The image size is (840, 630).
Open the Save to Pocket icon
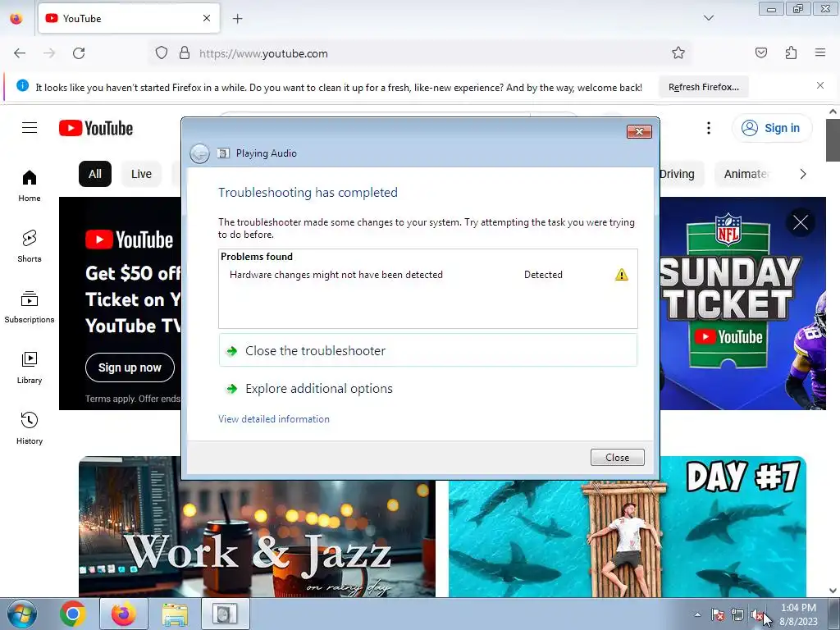pyautogui.click(x=761, y=52)
